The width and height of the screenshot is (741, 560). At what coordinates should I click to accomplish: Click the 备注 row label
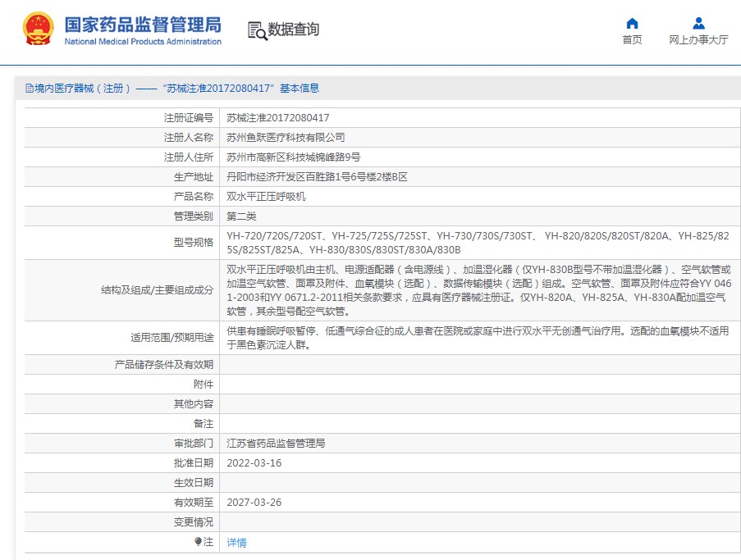click(x=204, y=424)
